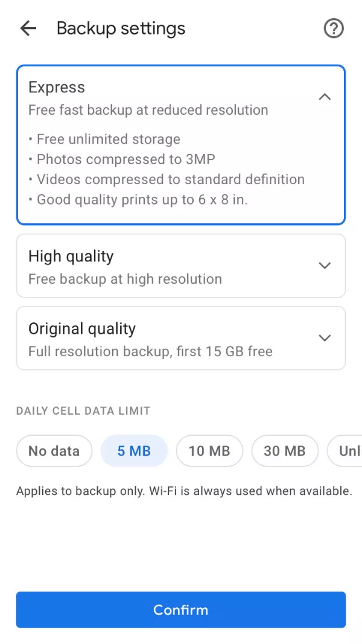Select the No data limit chip

[x=54, y=451]
